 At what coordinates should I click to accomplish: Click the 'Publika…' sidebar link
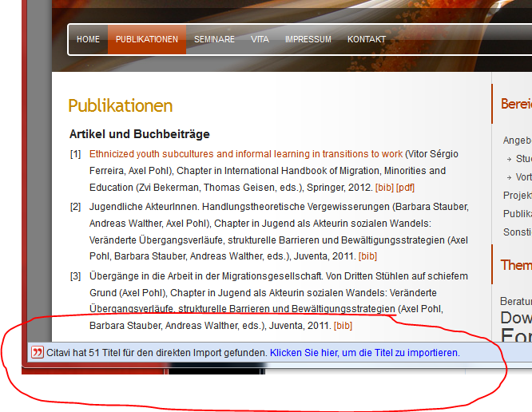[517, 214]
